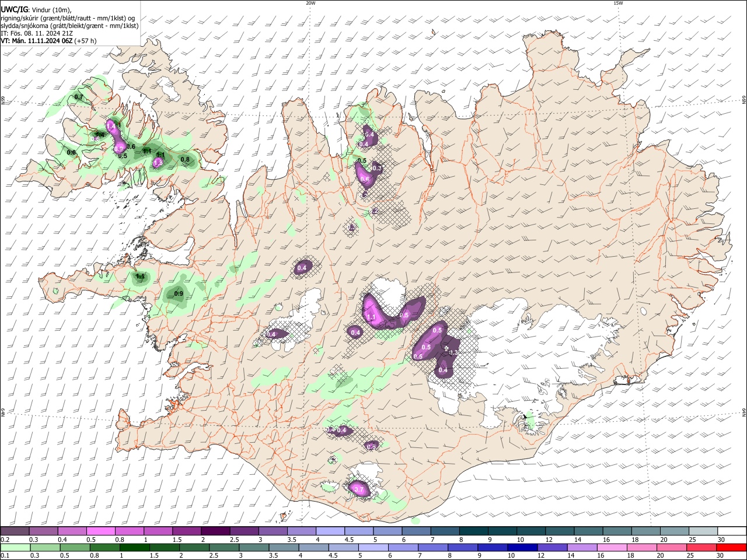Screen dimensions: 747x560
Task: Click the '0.8' precipitation value on green patch
Action: [185, 159]
